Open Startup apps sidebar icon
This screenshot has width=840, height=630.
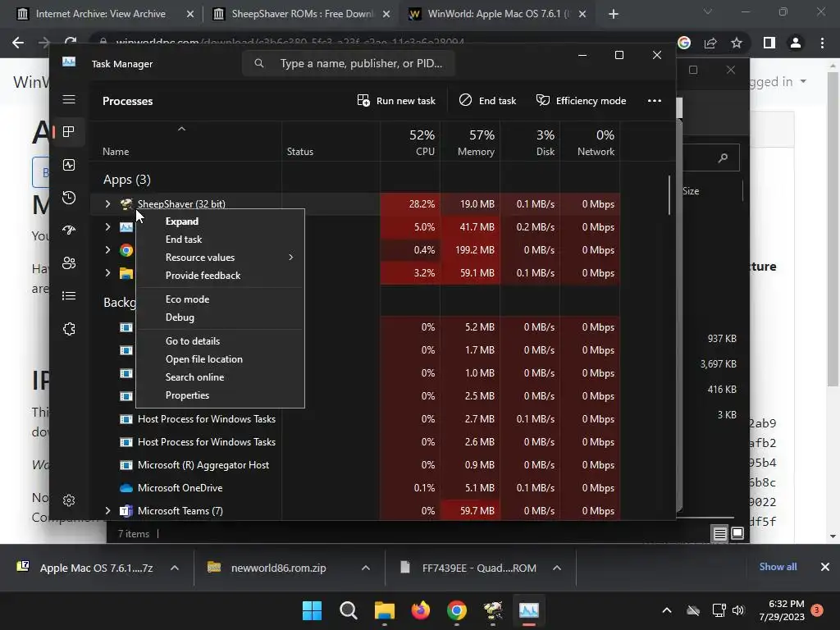[69, 231]
